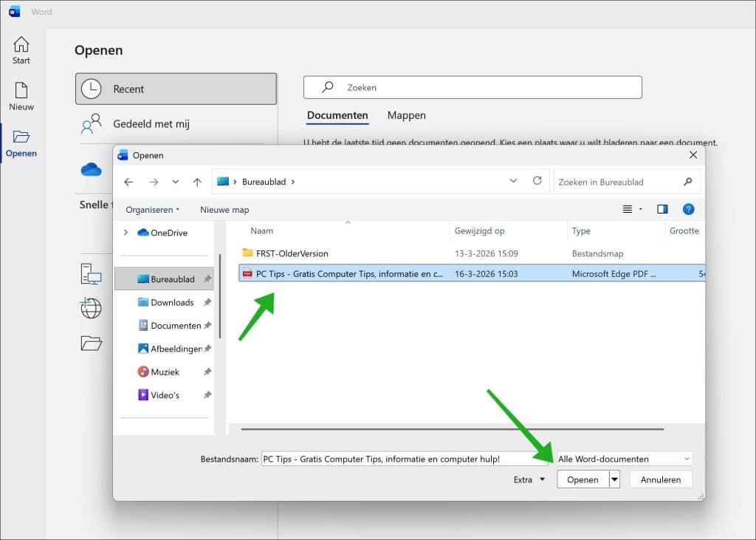Open the Recent files list in Word
This screenshot has width=756, height=540.
coord(175,88)
